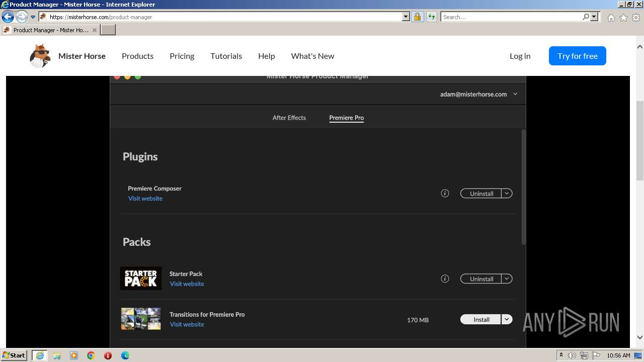The image size is (644, 362).
Task: Expand Premiere Composer uninstall options arrow
Action: coord(507,193)
